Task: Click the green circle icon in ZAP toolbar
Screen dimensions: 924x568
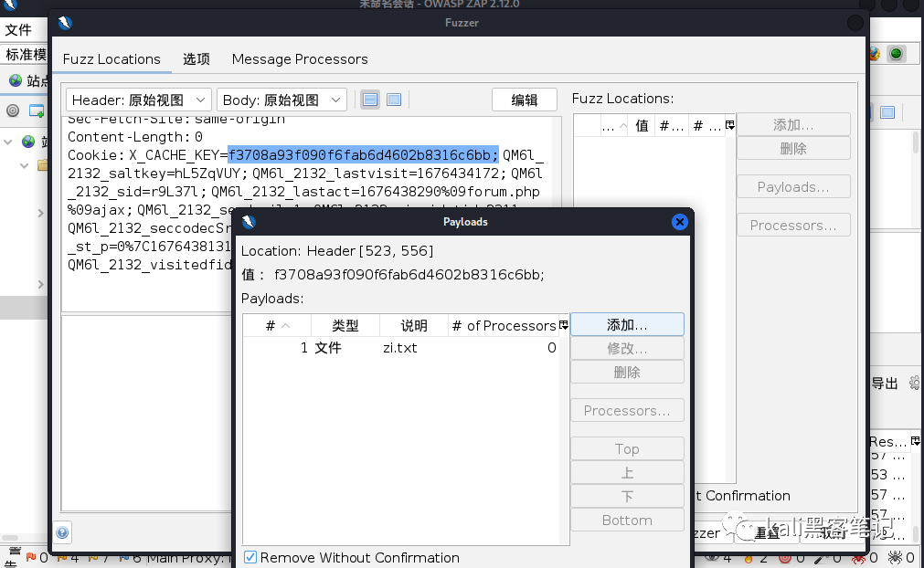Action: (896, 54)
